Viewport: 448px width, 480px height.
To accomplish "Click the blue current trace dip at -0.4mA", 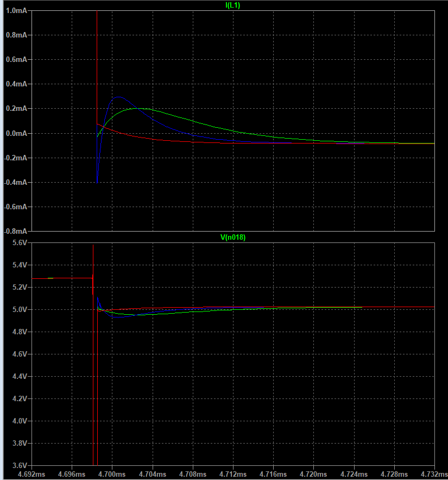I will point(97,183).
